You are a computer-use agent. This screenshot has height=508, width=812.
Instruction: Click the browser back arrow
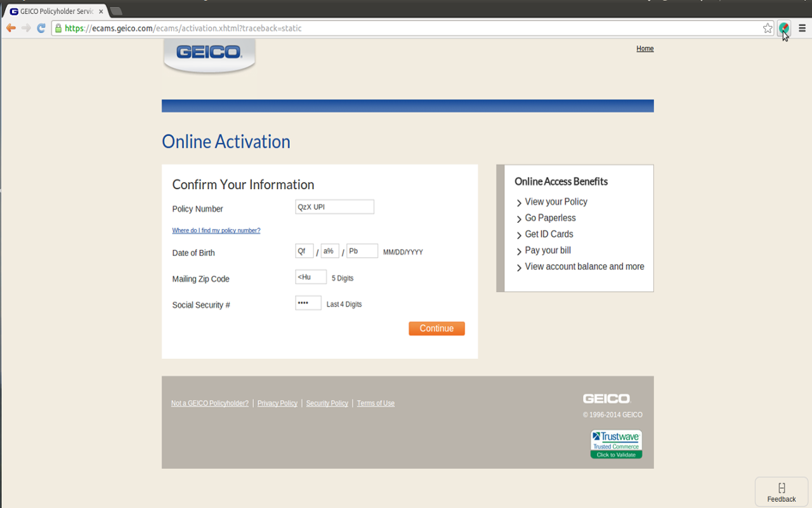pyautogui.click(x=11, y=28)
